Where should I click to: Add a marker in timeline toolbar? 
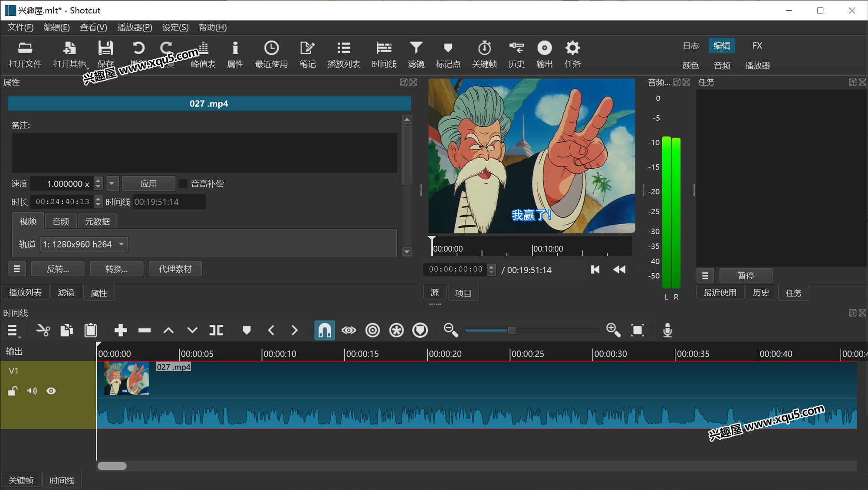[x=247, y=330]
